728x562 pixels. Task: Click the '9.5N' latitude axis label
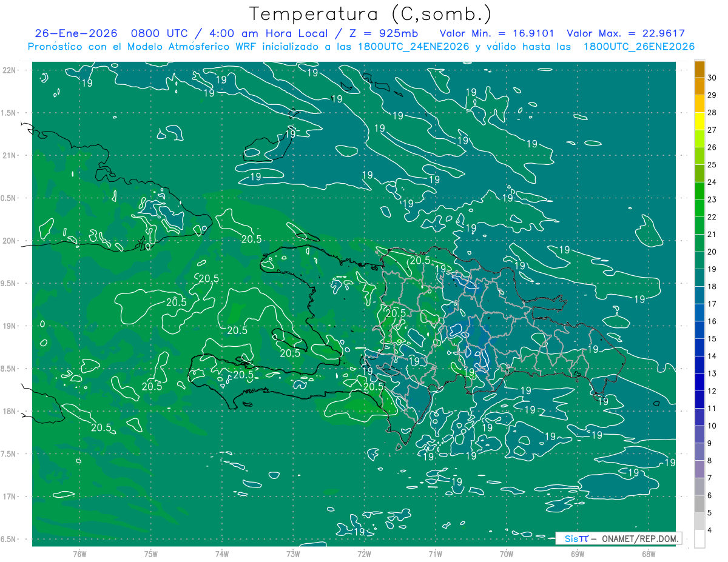click(x=8, y=283)
